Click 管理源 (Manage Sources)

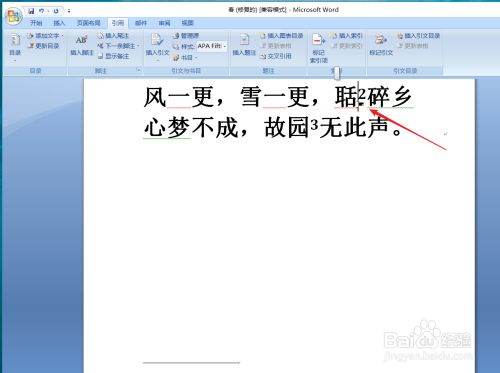point(186,36)
